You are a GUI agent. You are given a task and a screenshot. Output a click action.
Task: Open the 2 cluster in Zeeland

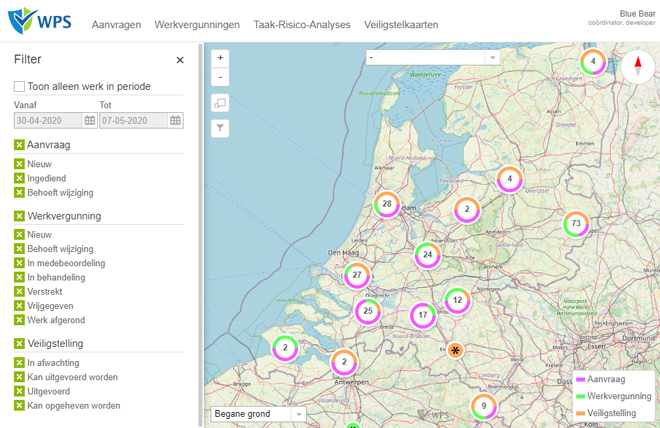coord(285,348)
